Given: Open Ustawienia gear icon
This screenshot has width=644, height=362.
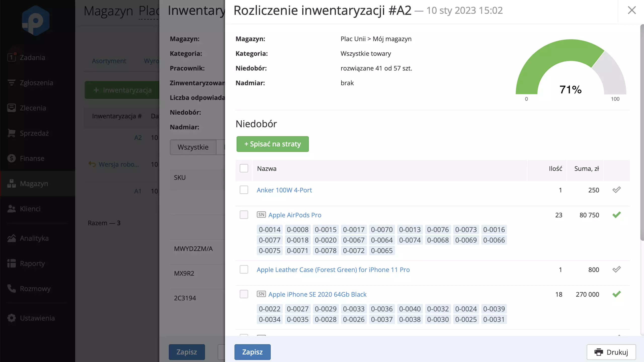Looking at the screenshot, I should [12, 318].
